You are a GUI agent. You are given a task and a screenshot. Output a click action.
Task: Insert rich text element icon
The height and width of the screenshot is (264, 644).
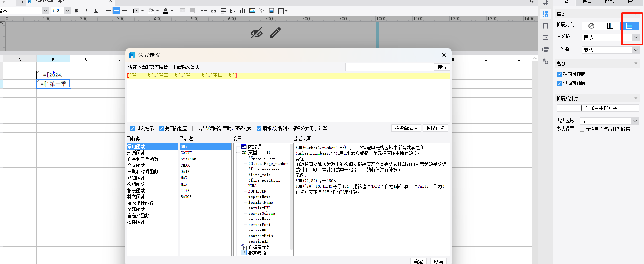click(223, 11)
